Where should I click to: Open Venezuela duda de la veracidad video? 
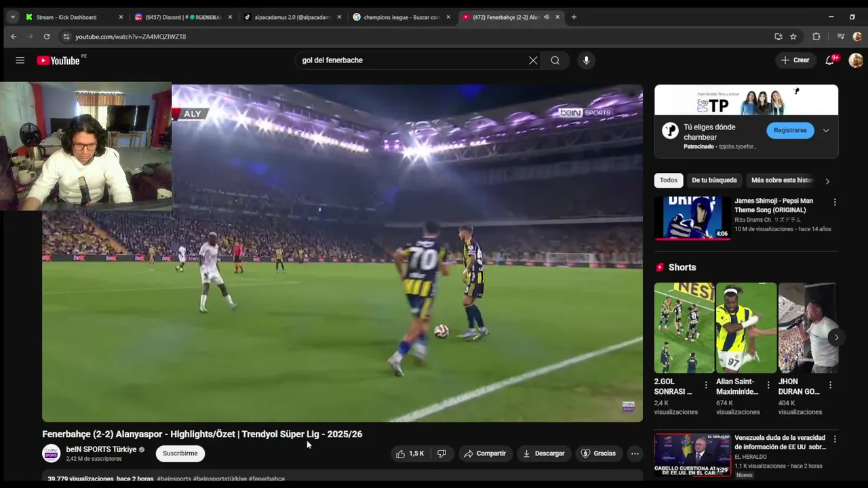point(780,443)
